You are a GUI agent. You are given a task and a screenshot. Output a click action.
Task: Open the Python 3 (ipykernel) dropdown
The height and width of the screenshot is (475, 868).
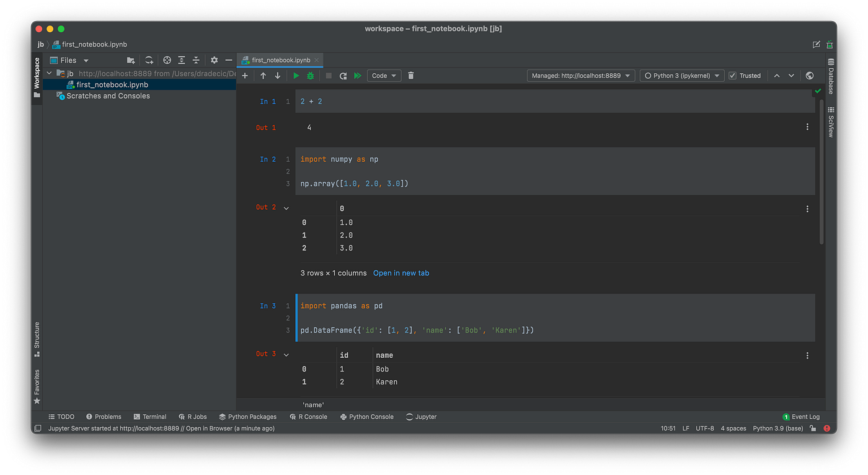tap(681, 75)
